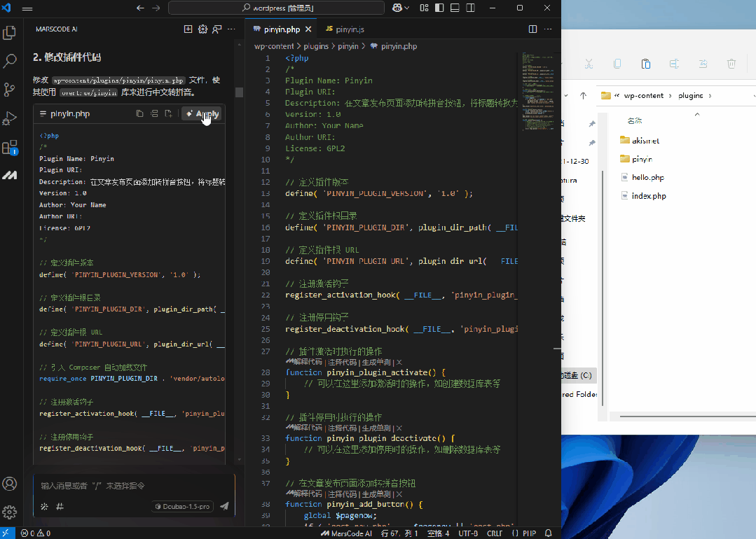The image size is (756, 539).
Task: Open MarsCode AI panel settings gear
Action: tap(202, 29)
